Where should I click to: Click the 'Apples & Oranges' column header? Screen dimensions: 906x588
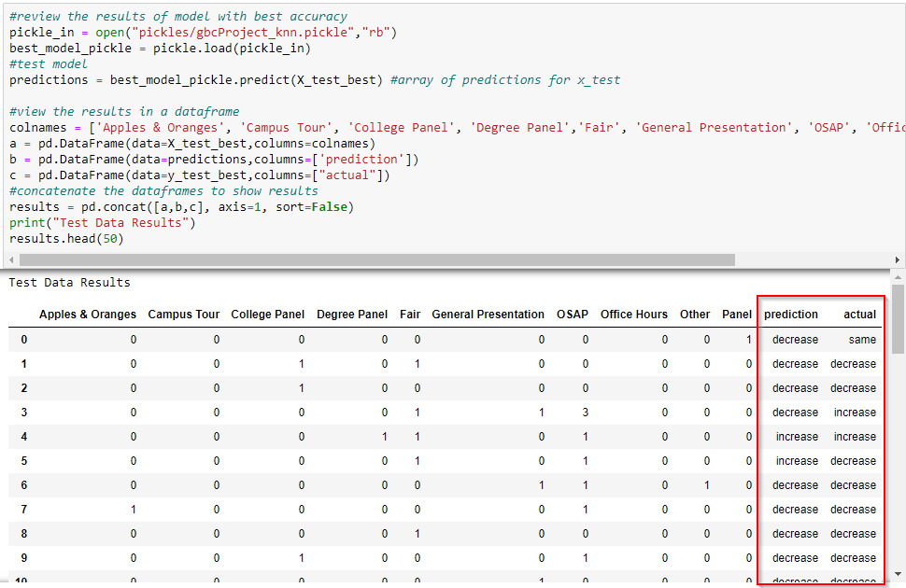point(88,315)
